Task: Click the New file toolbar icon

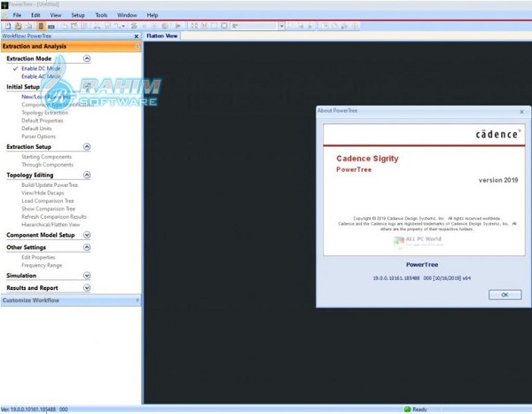Action: click(x=8, y=26)
